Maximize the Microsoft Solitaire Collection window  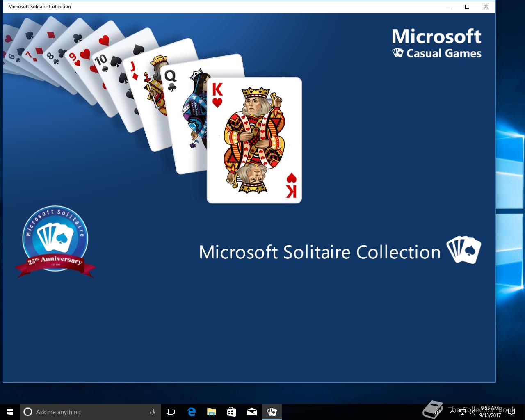467,7
